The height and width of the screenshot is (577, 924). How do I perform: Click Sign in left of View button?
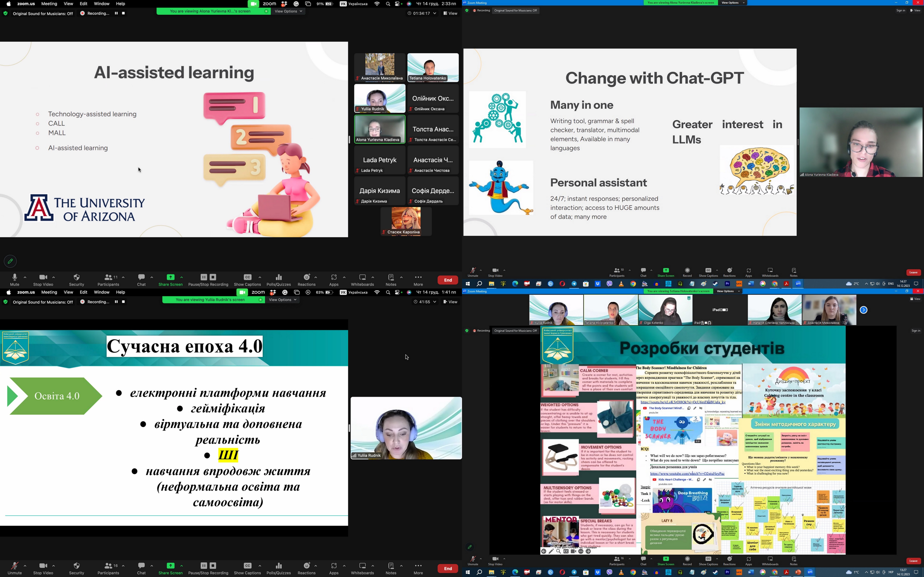point(900,11)
